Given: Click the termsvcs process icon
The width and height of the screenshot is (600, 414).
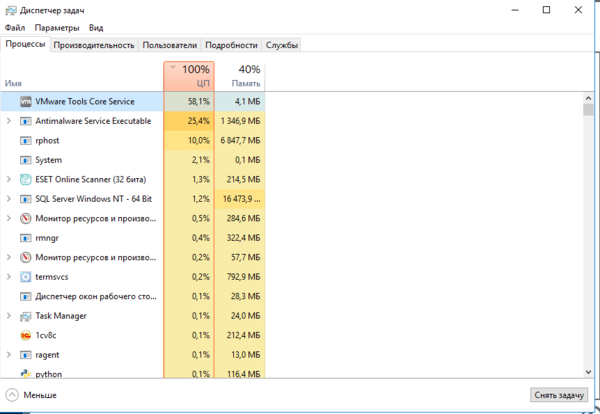Looking at the screenshot, I should (x=26, y=277).
